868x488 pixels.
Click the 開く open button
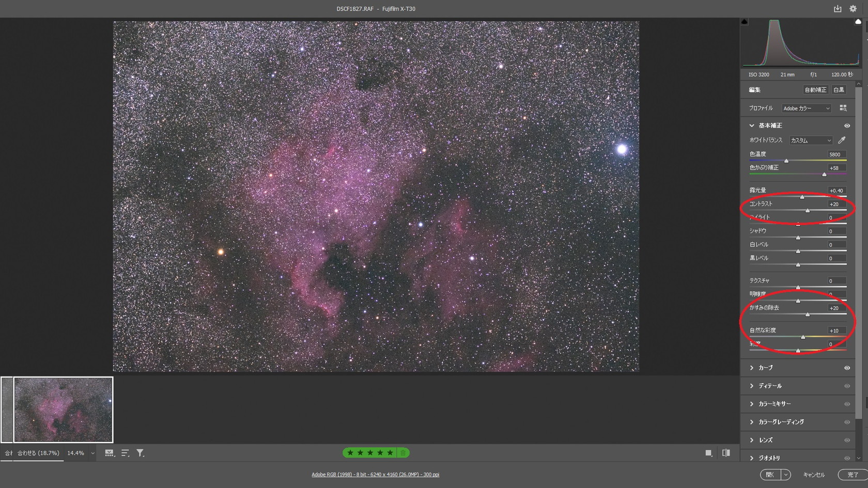point(770,475)
